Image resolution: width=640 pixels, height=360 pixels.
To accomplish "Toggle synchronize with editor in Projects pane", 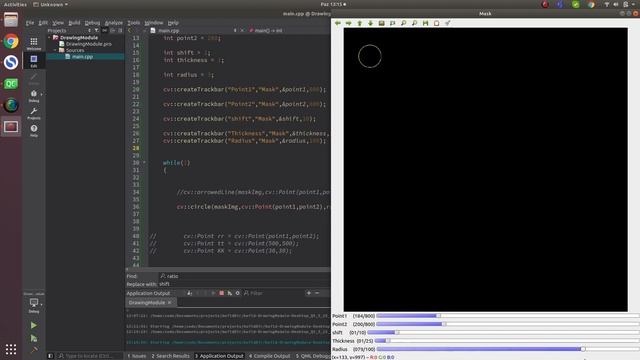I will click(105, 31).
